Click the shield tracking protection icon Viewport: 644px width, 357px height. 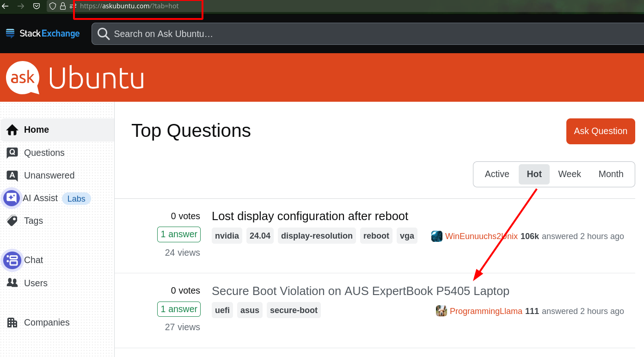[53, 6]
